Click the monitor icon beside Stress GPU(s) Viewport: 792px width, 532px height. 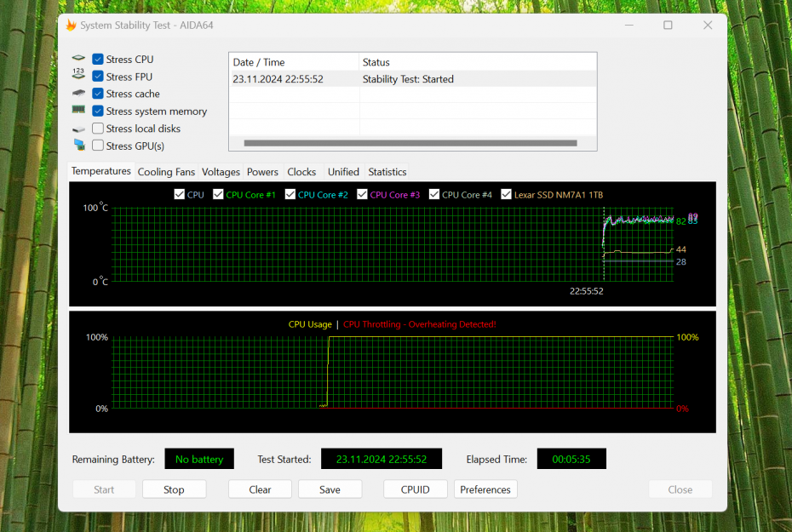[78, 146]
